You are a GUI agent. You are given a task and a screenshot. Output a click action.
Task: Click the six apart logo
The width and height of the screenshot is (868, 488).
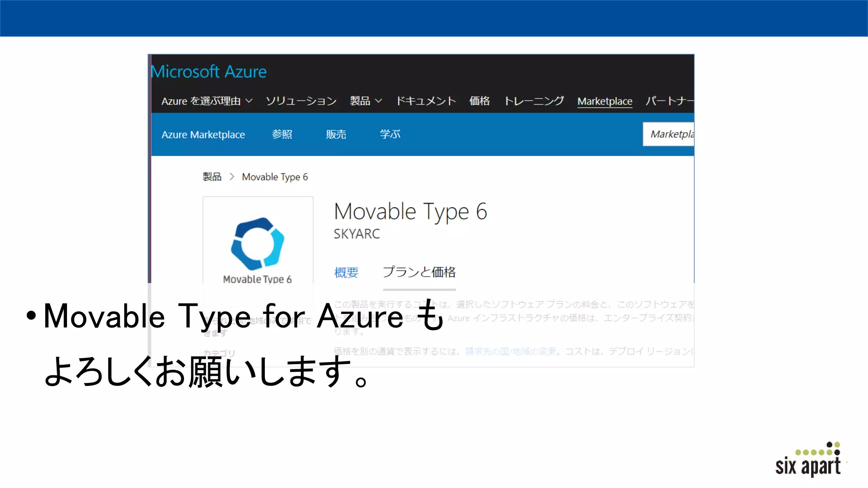[x=808, y=460]
